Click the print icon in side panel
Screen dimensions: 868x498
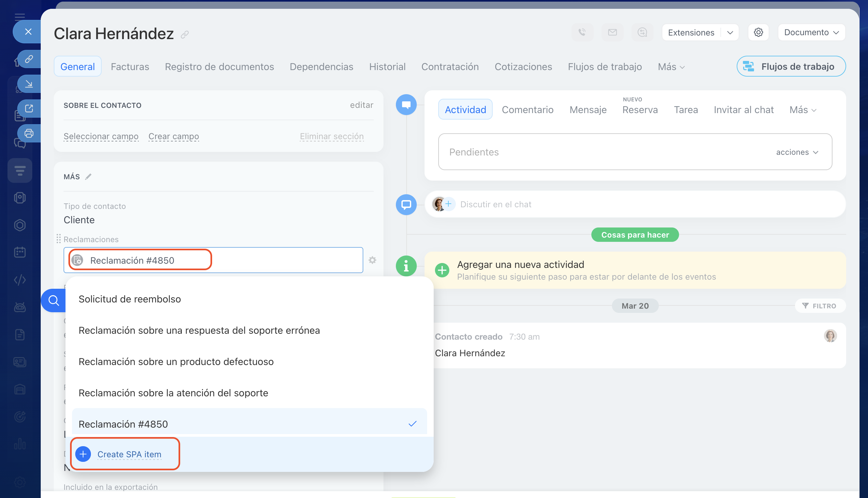coord(29,133)
